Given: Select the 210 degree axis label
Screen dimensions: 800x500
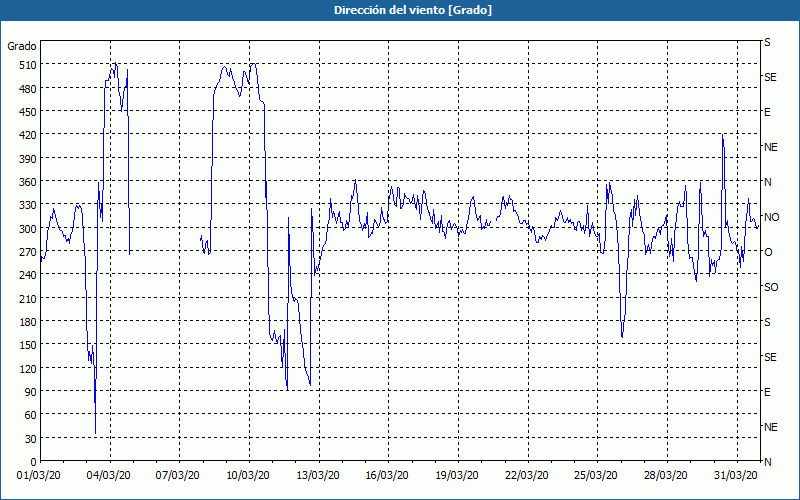Looking at the screenshot, I should click(x=28, y=298).
